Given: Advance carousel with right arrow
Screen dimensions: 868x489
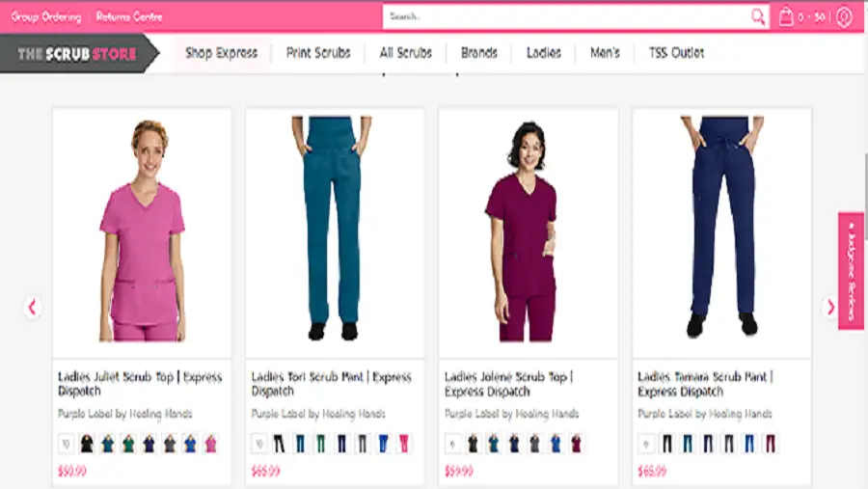Looking at the screenshot, I should pos(830,308).
